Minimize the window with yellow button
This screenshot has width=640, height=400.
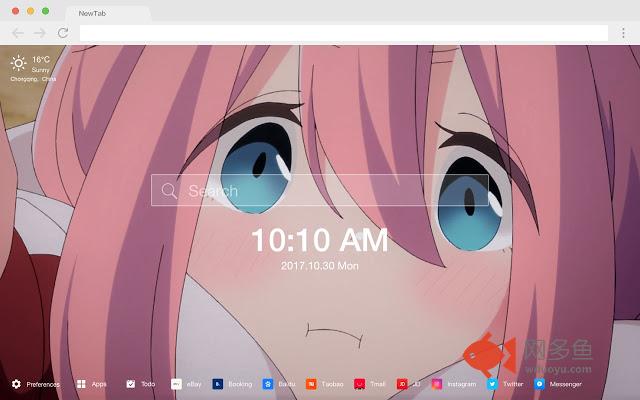click(x=31, y=11)
